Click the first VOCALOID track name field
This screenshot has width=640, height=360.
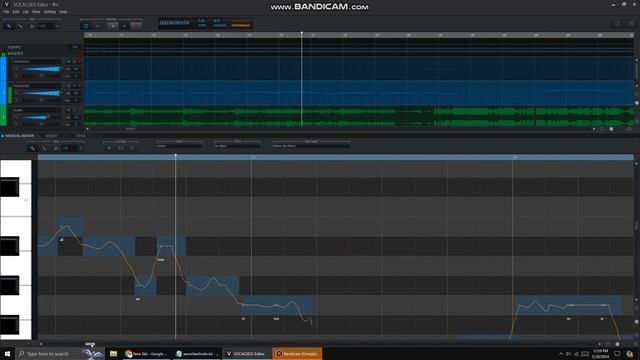coord(37,62)
